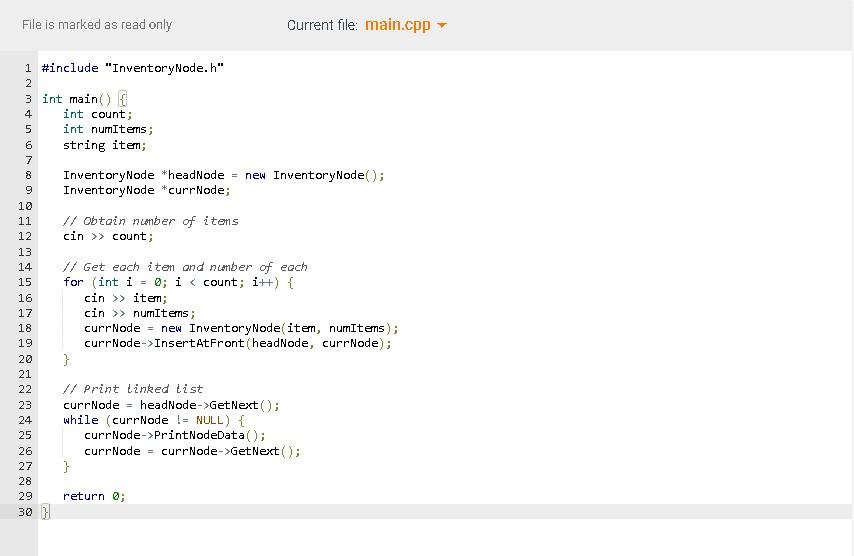The height and width of the screenshot is (556, 854).
Task: Click the 'cin >> count;' statement
Action: pos(108,236)
